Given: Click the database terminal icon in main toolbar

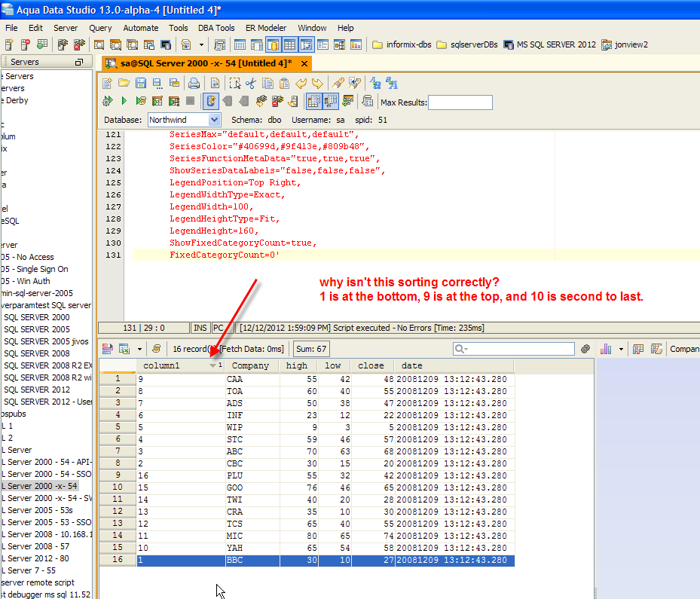Looking at the screenshot, I should click(x=166, y=44).
